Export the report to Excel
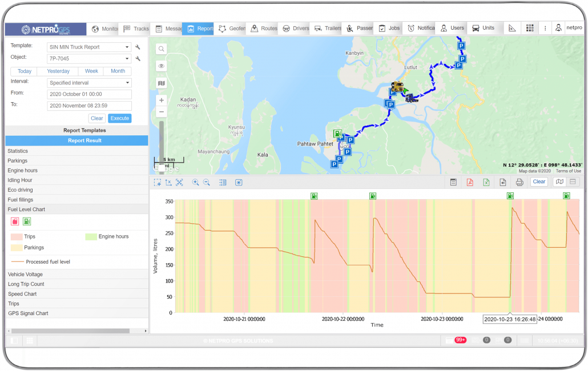 [486, 182]
